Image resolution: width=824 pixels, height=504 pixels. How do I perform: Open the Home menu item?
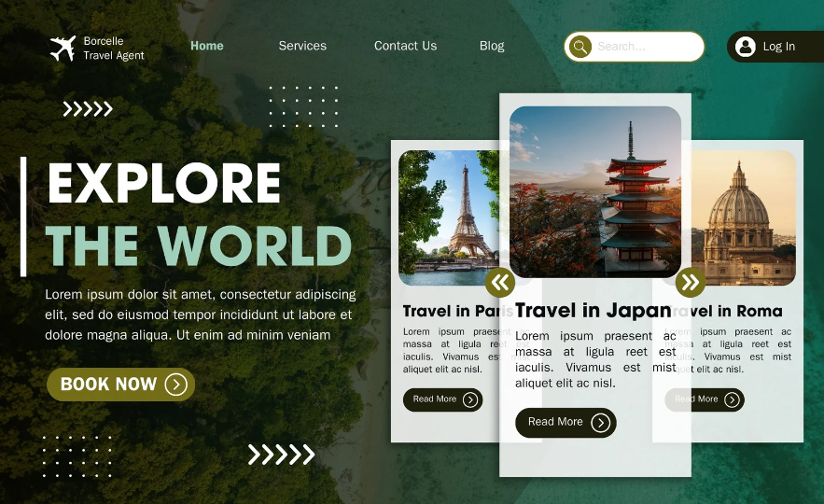207,46
